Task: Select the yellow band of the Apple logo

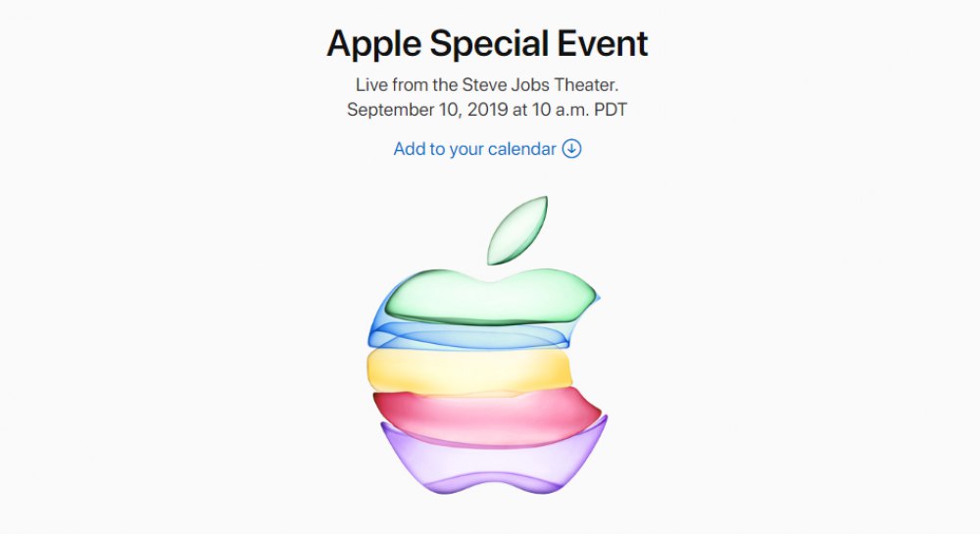Action: [468, 369]
